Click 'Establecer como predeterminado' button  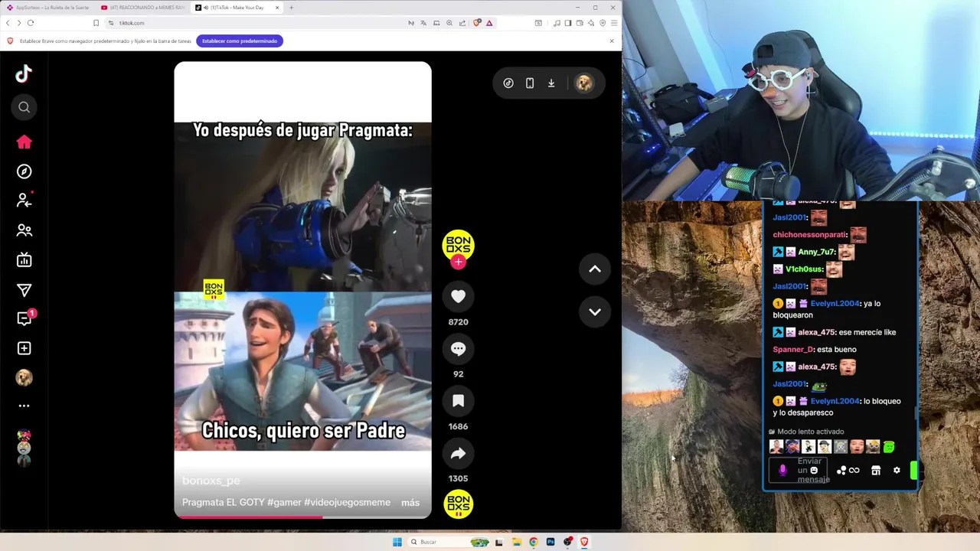240,41
